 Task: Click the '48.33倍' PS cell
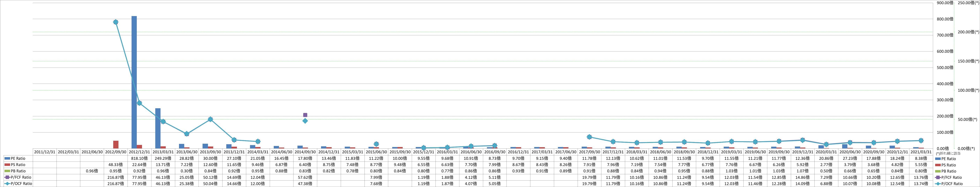click(x=116, y=164)
